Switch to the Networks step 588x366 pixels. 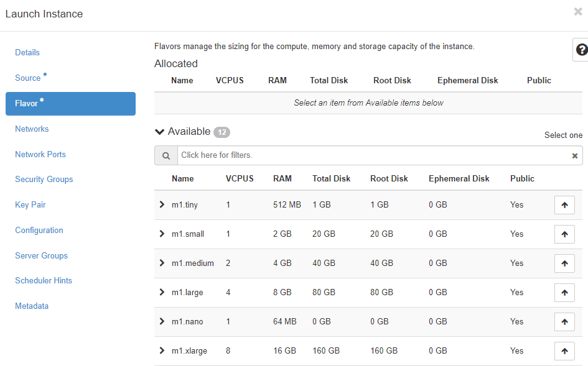pyautogui.click(x=32, y=129)
